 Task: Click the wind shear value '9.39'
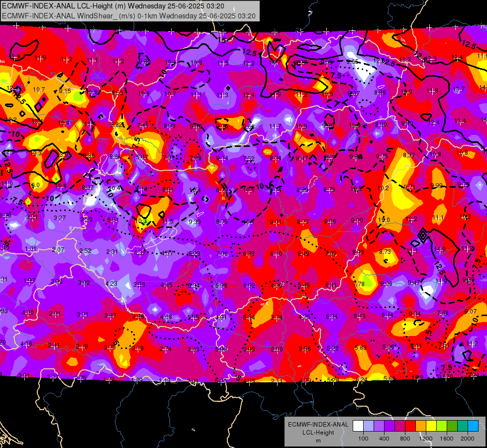[195, 222]
